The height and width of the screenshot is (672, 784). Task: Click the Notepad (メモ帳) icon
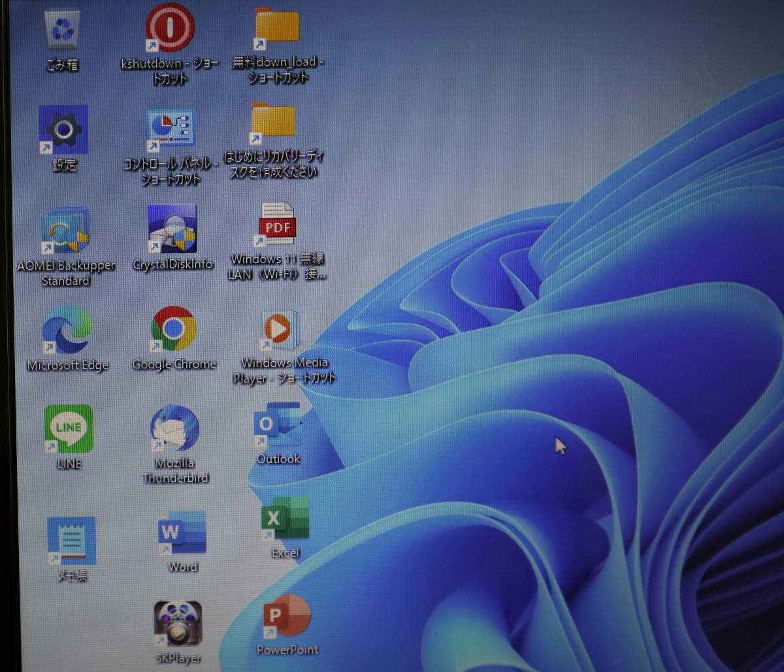pyautogui.click(x=71, y=541)
